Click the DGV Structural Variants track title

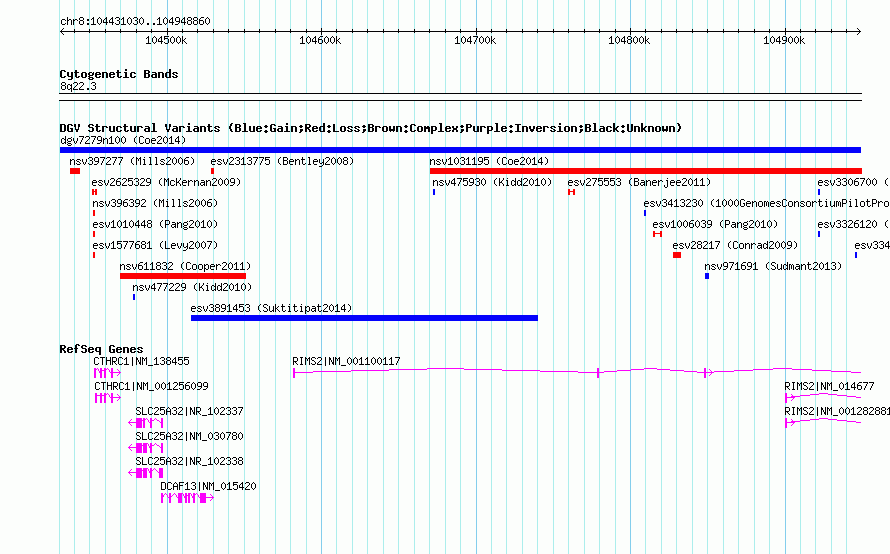[x=370, y=128]
